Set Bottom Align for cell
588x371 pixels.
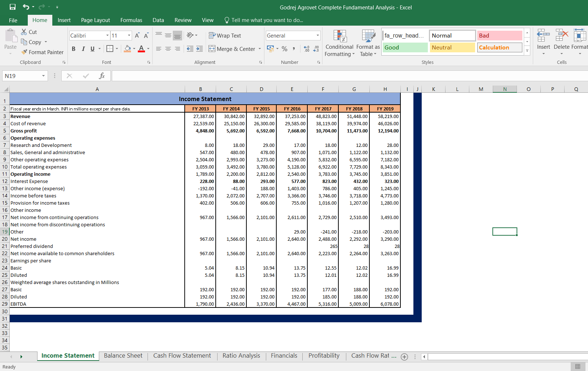click(177, 35)
